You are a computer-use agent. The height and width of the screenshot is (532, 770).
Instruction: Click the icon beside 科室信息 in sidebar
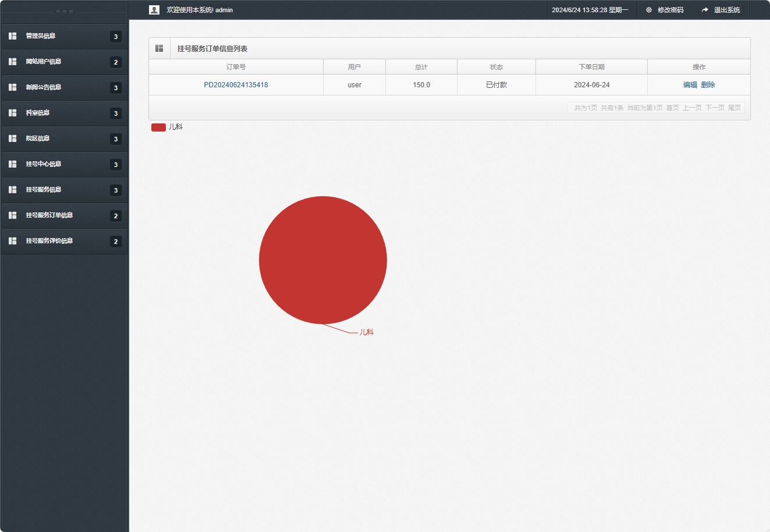[x=13, y=113]
